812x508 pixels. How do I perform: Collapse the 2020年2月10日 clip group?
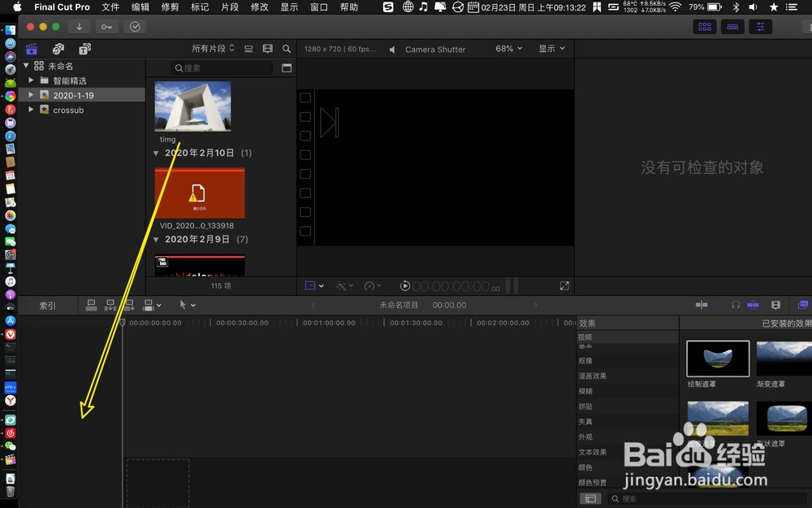click(156, 152)
